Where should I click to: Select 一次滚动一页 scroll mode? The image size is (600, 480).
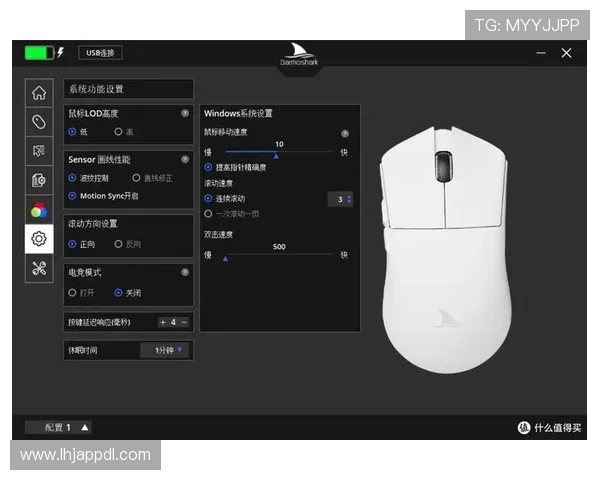coord(208,214)
